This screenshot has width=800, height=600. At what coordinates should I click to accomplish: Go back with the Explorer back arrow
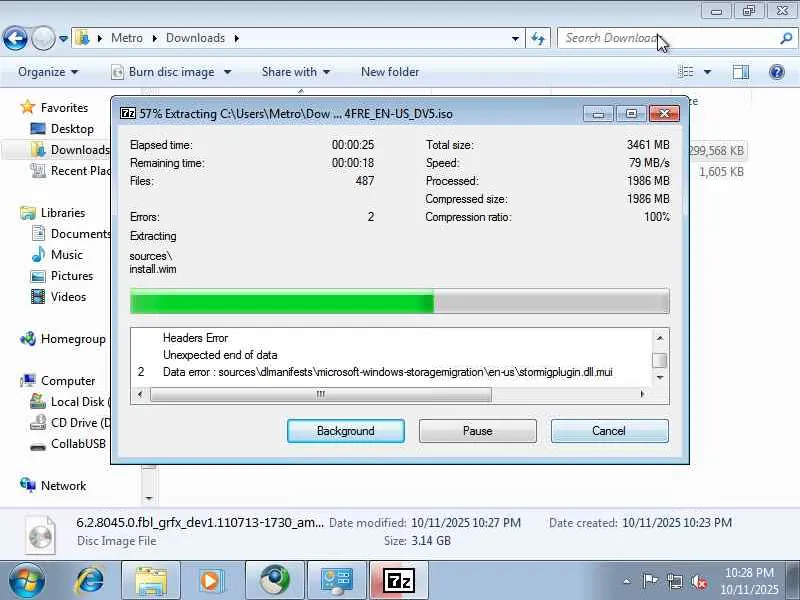15,38
